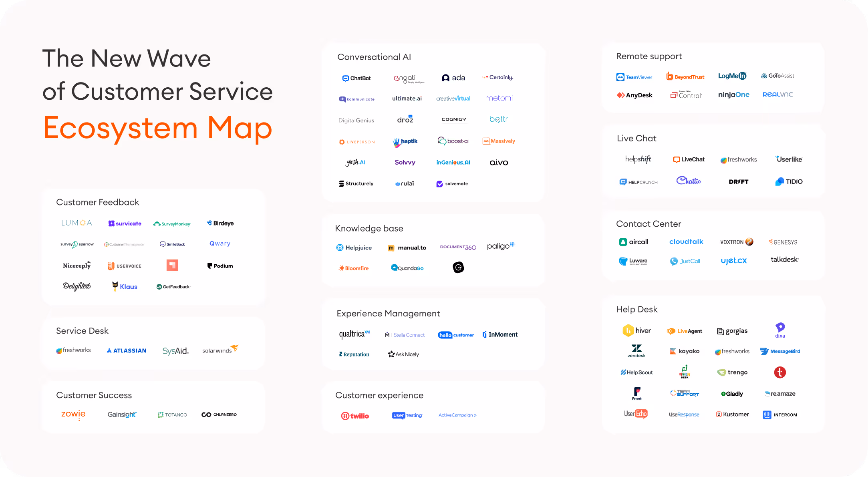Click the Zendesk logo
The height and width of the screenshot is (477, 868).
click(636, 350)
